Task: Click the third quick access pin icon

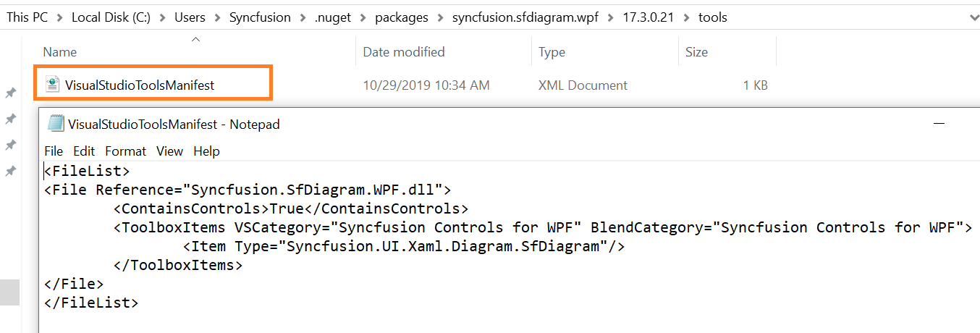Action: 11,146
